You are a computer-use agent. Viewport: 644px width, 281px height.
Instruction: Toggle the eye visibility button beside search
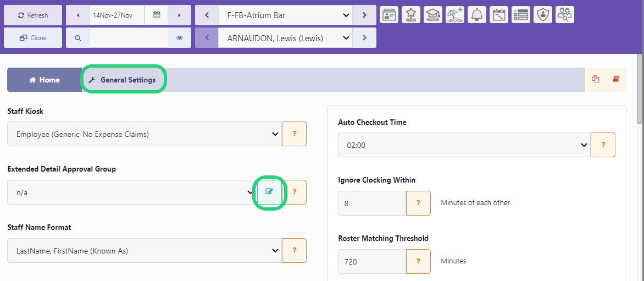point(180,38)
